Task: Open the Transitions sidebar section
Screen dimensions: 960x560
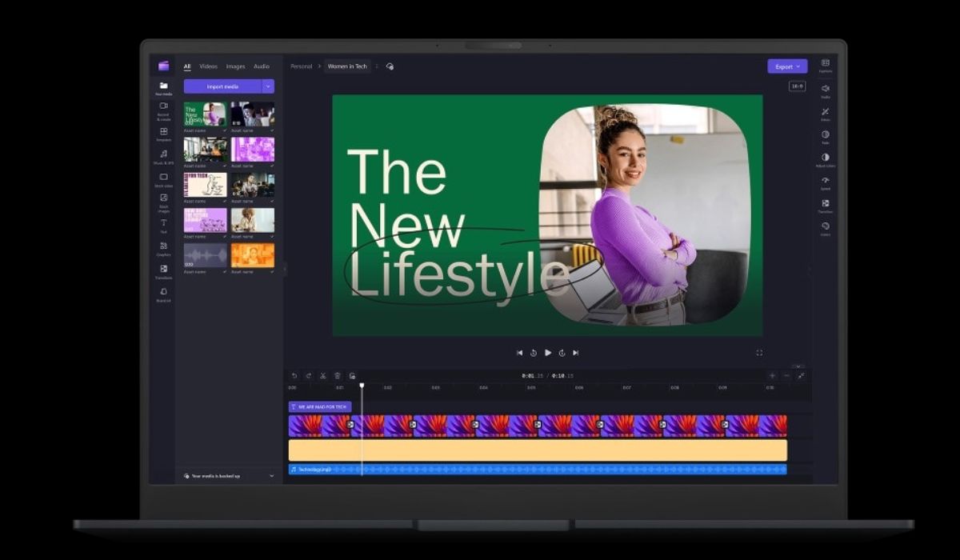Action: [163, 272]
